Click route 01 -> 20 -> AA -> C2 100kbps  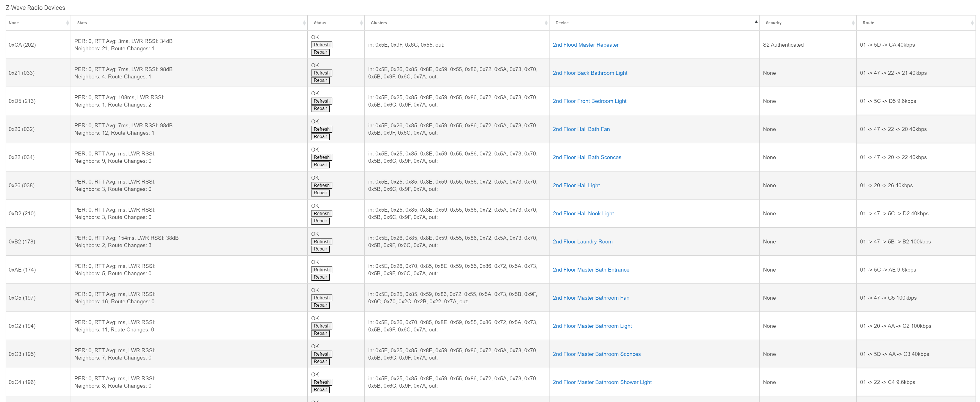coord(896,326)
